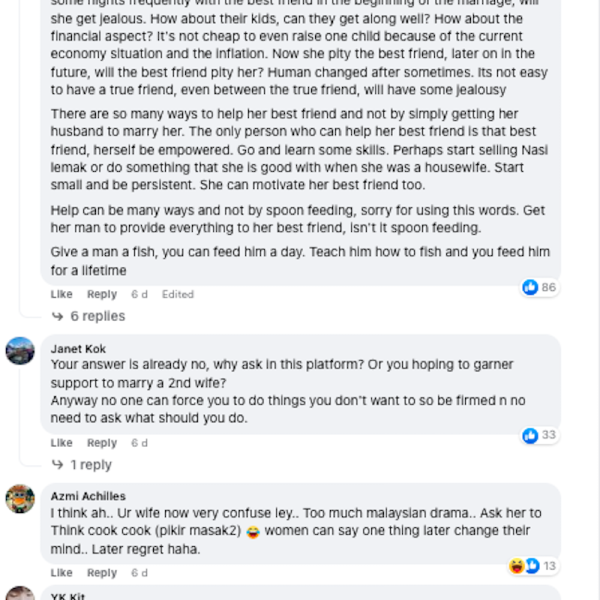Like Janet Kok's comment
This screenshot has width=600, height=600.
[61, 443]
